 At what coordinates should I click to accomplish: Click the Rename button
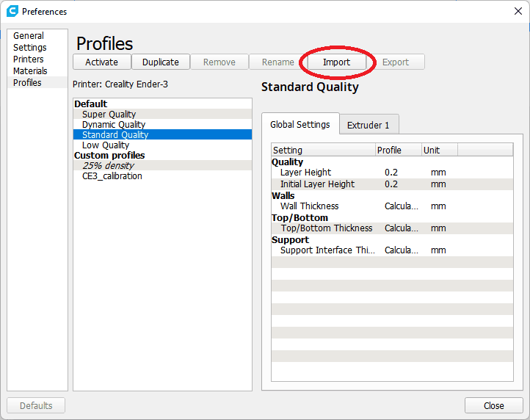coord(277,62)
